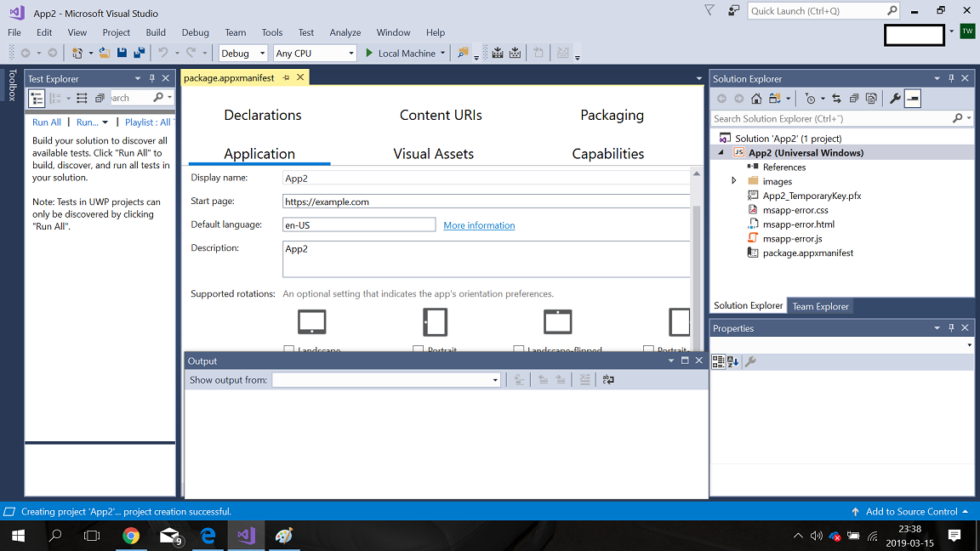Switch to the Capabilities tab
This screenshot has height=551, width=980.
point(608,154)
